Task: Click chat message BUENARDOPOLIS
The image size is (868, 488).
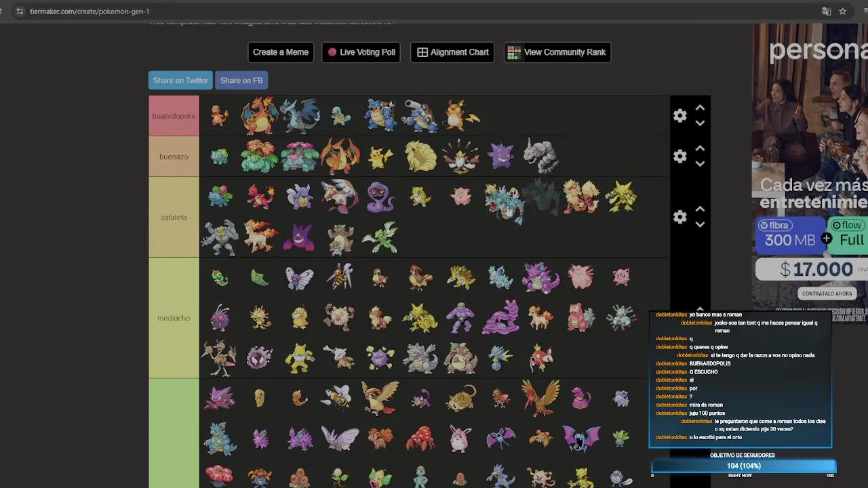Action: (x=710, y=363)
